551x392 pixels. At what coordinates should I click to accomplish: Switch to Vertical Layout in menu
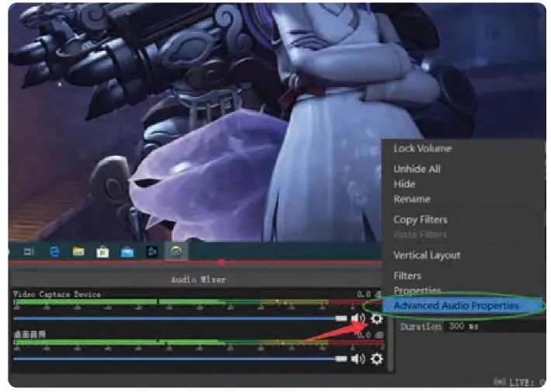coord(427,255)
